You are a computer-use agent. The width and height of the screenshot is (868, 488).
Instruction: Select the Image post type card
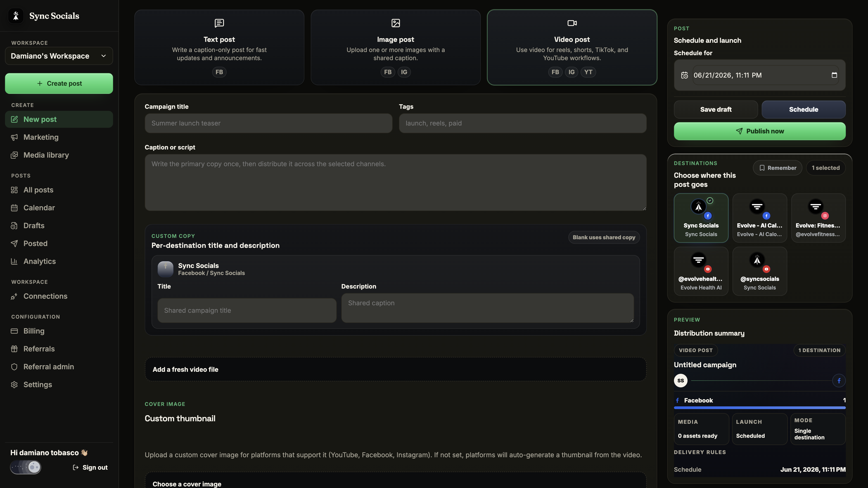(x=396, y=47)
